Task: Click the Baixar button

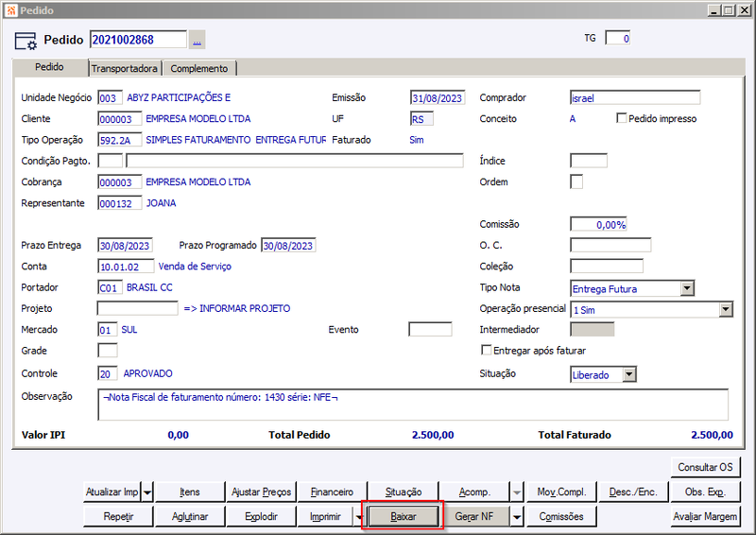Action: coord(404,517)
